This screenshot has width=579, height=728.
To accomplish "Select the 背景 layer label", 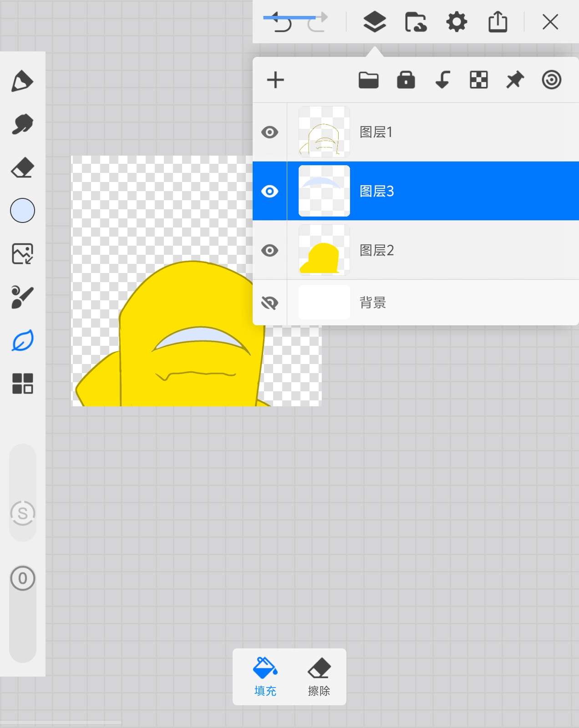I will coord(373,303).
